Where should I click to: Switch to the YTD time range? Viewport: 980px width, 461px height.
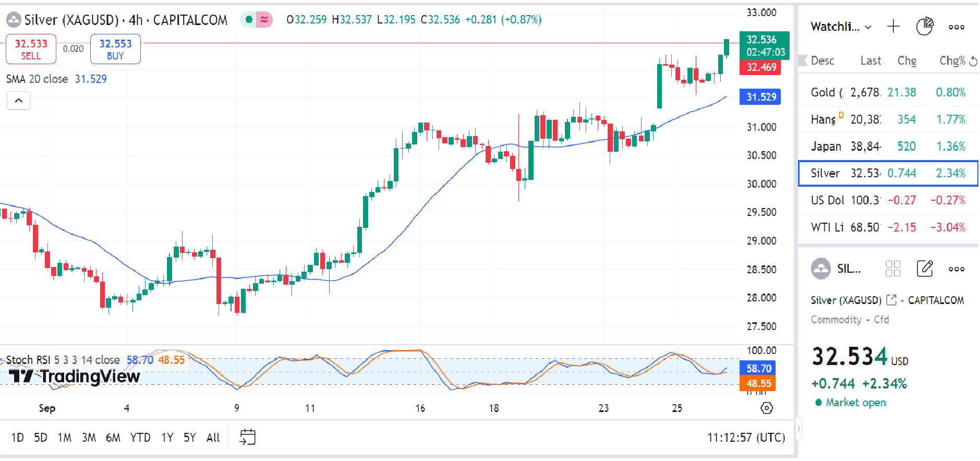pyautogui.click(x=140, y=438)
